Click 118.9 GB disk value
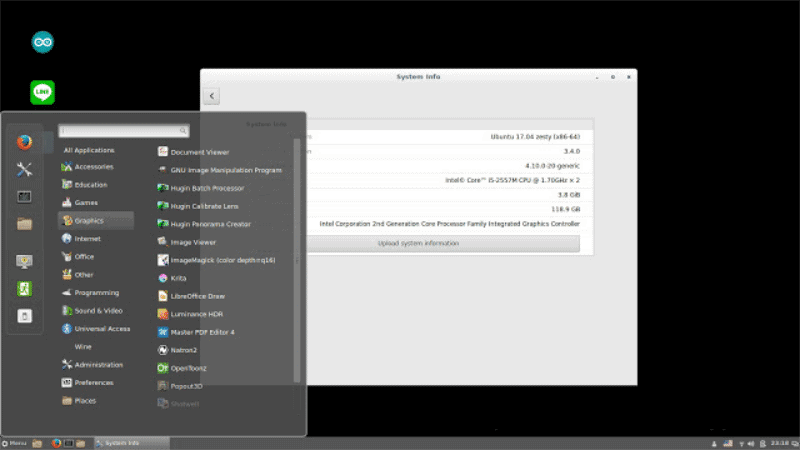800x450 pixels. point(565,209)
